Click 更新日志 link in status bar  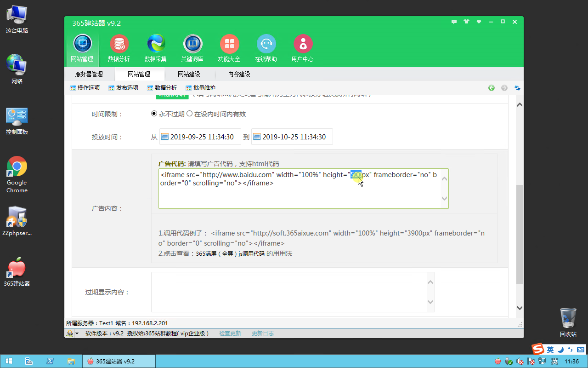click(263, 333)
